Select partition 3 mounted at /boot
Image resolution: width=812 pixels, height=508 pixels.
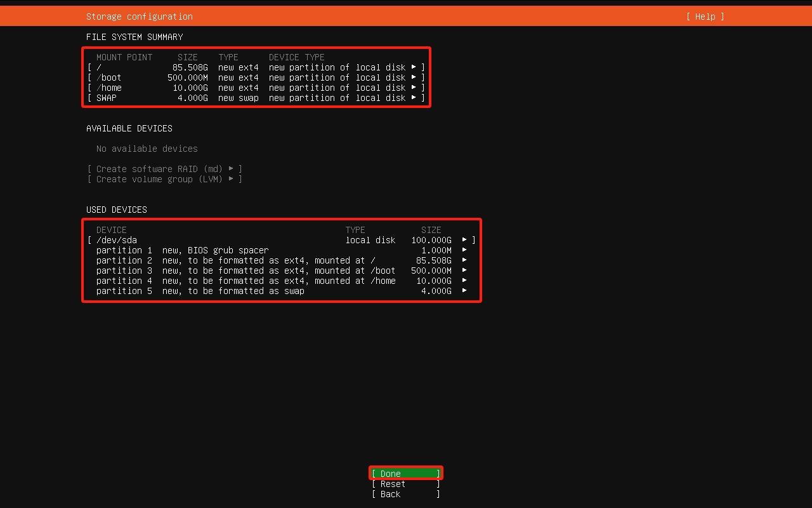282,271
